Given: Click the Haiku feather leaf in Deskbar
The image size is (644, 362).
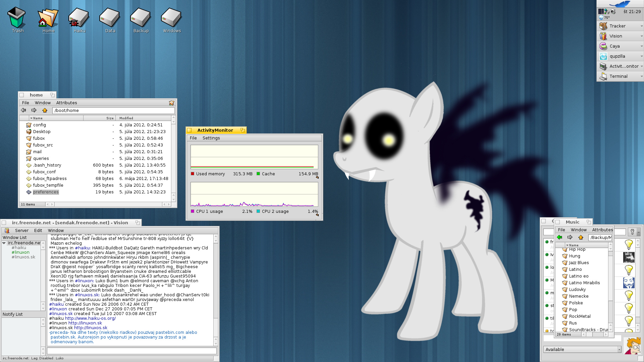Looking at the screenshot, I should pyautogui.click(x=620, y=4).
